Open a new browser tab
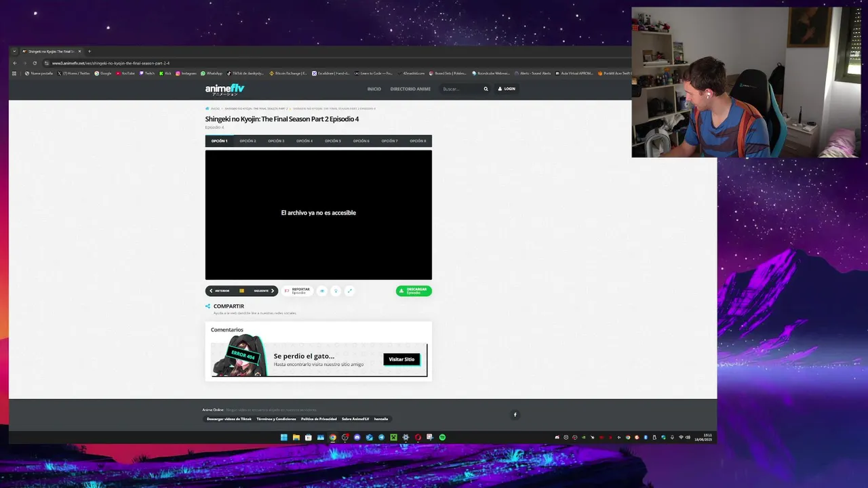The width and height of the screenshot is (868, 488). [x=89, y=52]
